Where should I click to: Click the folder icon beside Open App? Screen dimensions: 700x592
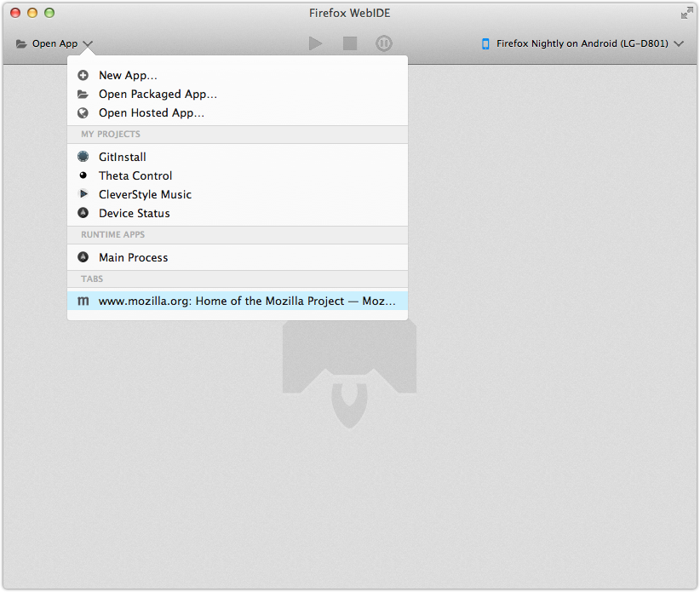(21, 43)
